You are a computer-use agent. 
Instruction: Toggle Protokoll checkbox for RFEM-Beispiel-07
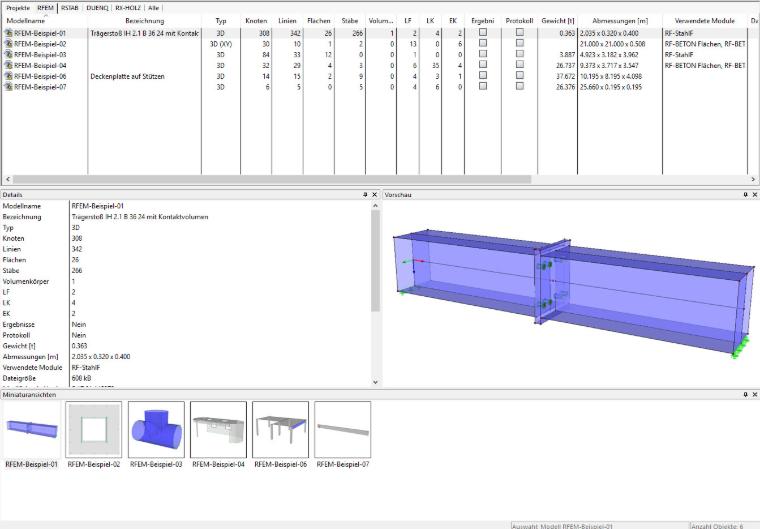[x=520, y=86]
